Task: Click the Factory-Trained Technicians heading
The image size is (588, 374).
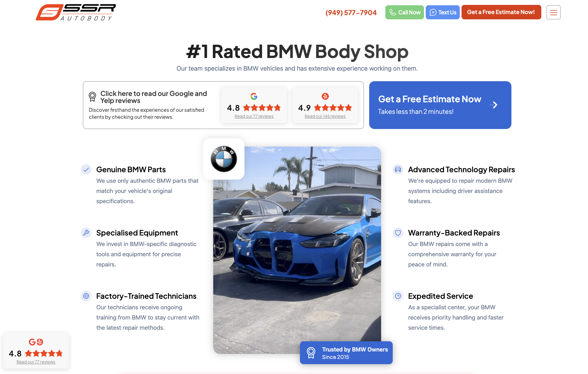Action: tap(146, 296)
